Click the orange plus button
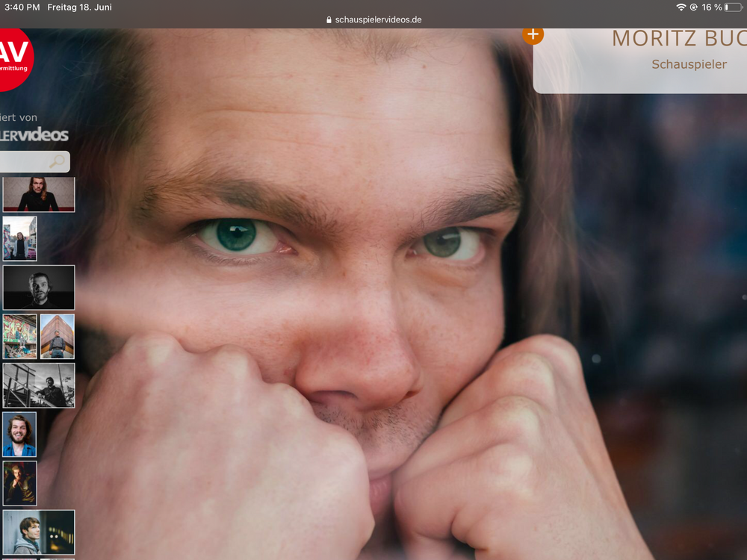747x560 pixels. click(x=533, y=35)
